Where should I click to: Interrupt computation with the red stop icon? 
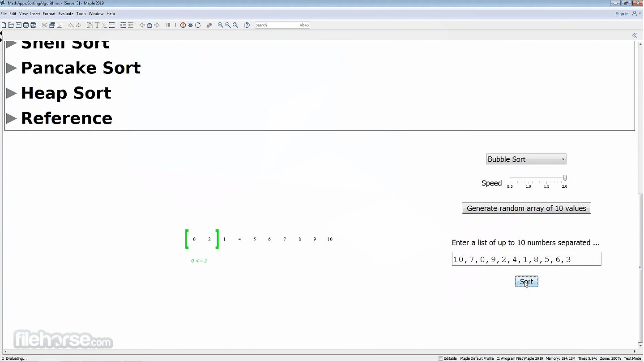[183, 25]
